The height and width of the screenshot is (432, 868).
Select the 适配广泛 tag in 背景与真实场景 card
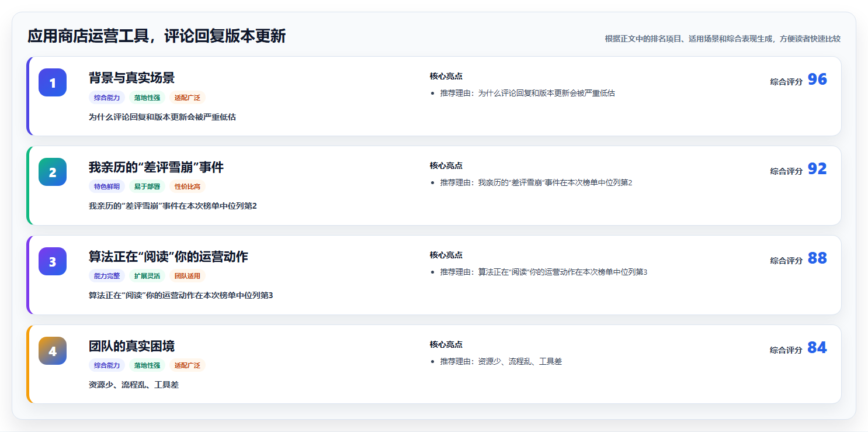point(188,98)
